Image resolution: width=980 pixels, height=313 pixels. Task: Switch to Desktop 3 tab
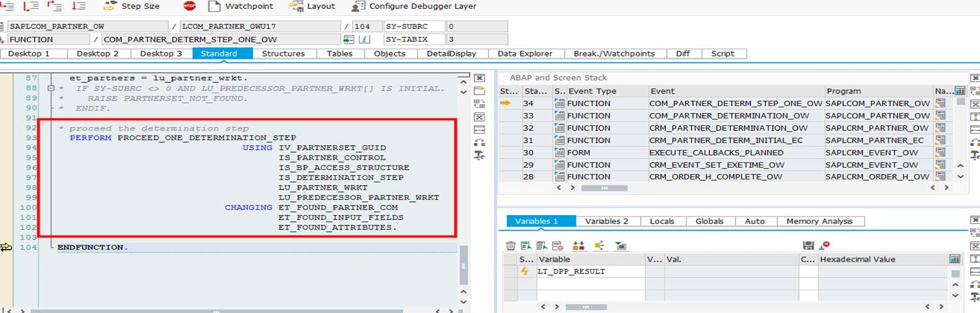161,53
